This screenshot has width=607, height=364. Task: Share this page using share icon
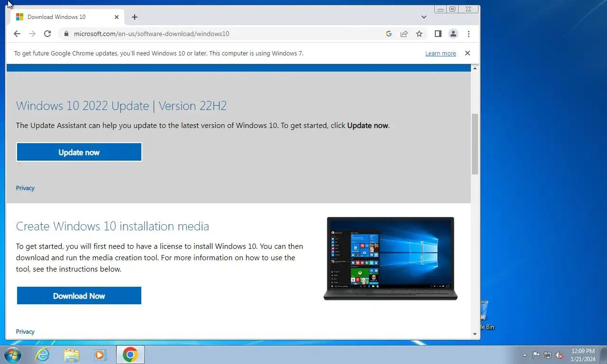(404, 34)
